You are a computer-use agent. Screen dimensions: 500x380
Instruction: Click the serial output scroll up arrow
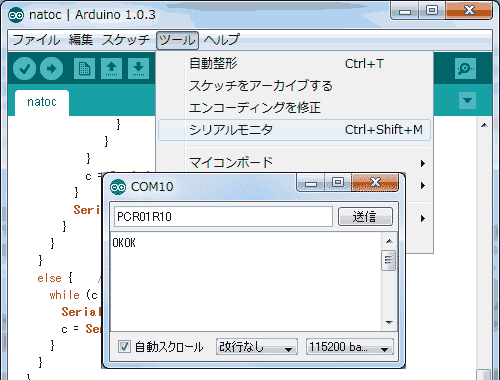tap(389, 241)
